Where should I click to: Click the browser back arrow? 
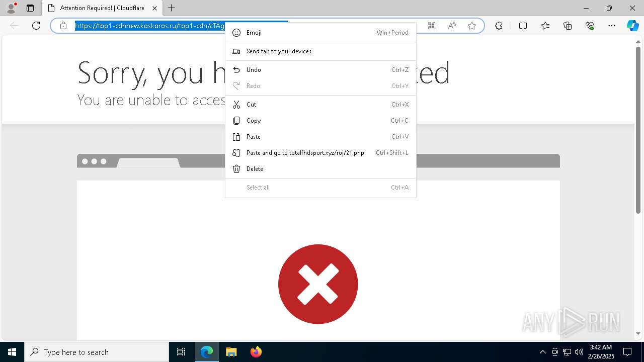tap(14, 26)
